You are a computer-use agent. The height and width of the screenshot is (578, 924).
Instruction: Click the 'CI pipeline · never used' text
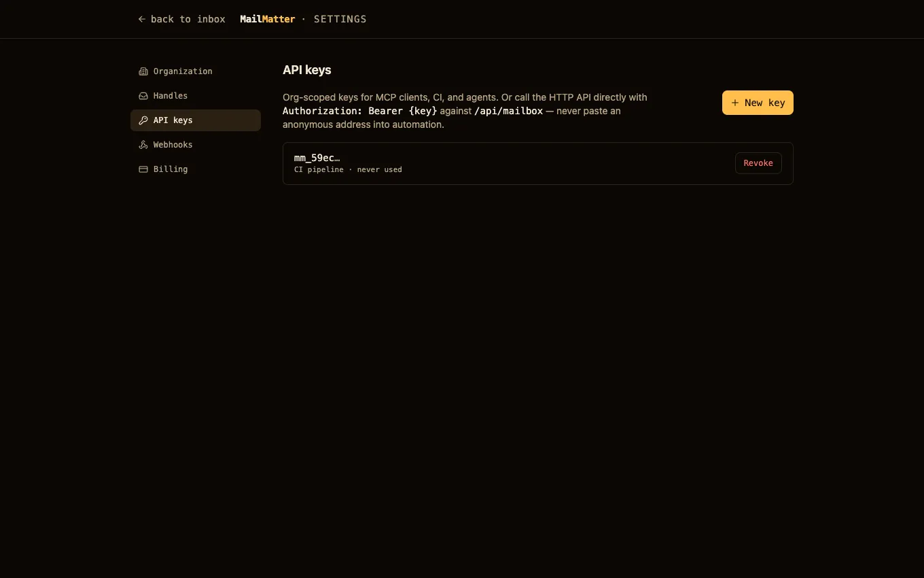point(348,169)
